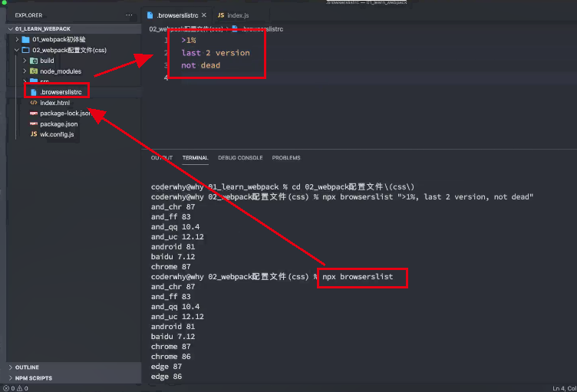This screenshot has height=392, width=577.
Task: Click the node_modules folder icon
Action: click(x=34, y=71)
